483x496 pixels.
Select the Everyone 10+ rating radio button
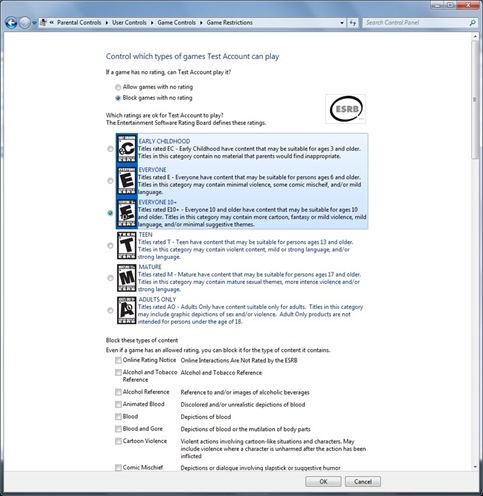click(x=110, y=213)
